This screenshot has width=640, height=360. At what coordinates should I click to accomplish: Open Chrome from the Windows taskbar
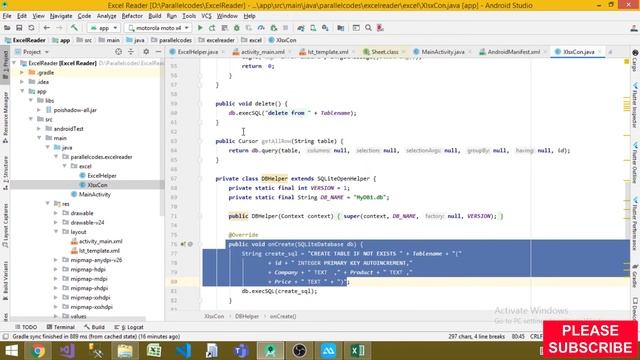tap(38, 351)
